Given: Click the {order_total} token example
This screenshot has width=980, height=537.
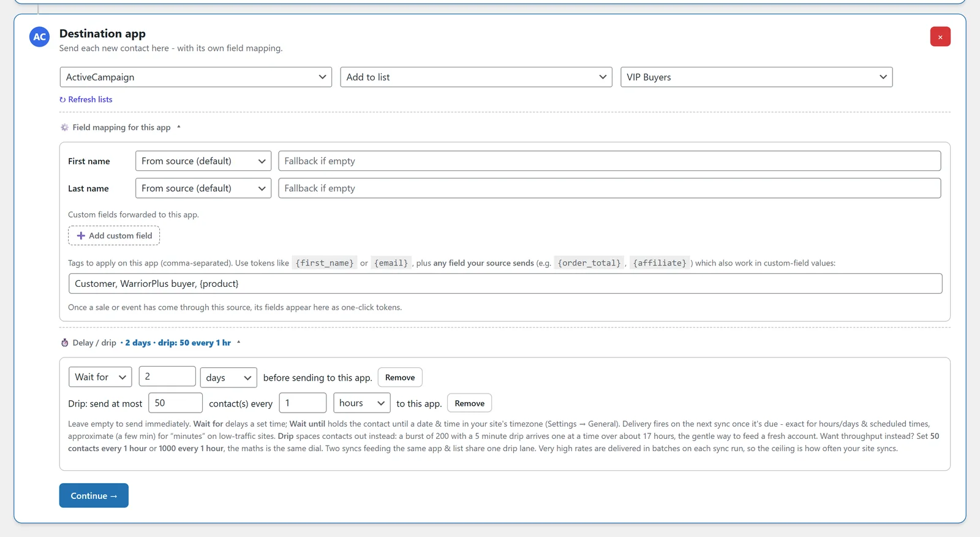Looking at the screenshot, I should [589, 263].
